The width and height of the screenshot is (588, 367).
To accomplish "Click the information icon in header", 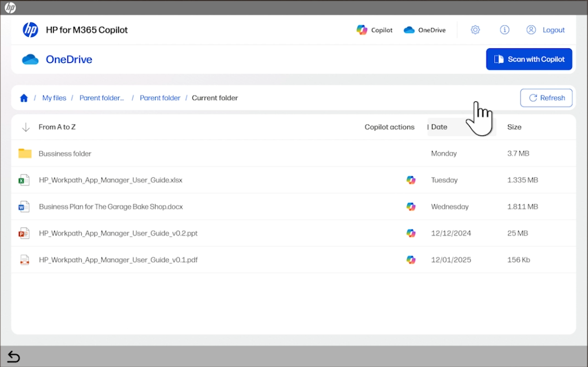I will point(504,29).
